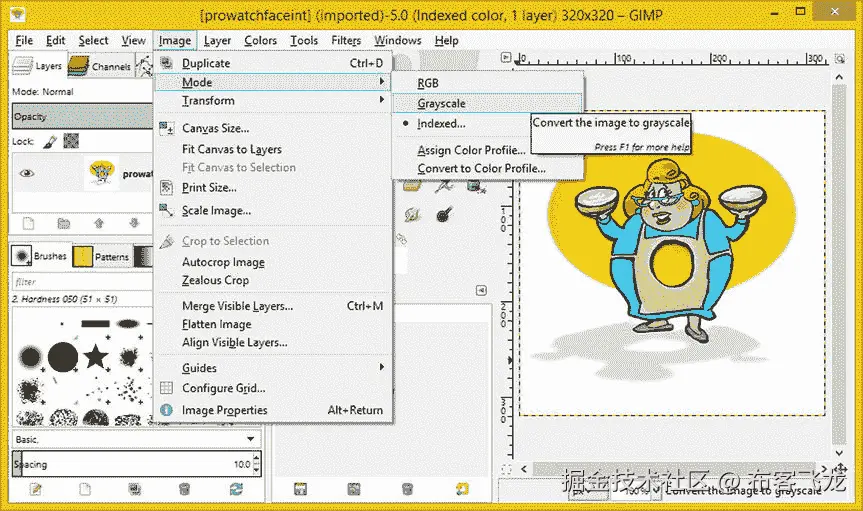Increase Spacing with the up stepper arrow
863x511 pixels.
(x=256, y=458)
